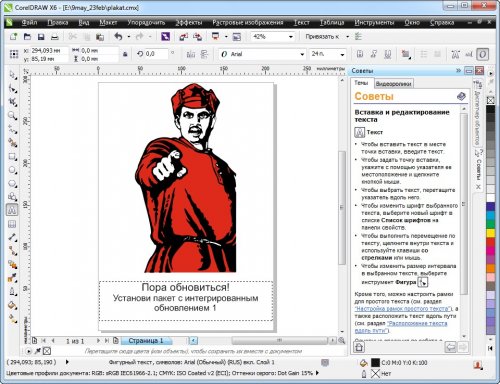Pick the orange swatch in the palette
Screen dimensions: 500x384
[x=491, y=268]
